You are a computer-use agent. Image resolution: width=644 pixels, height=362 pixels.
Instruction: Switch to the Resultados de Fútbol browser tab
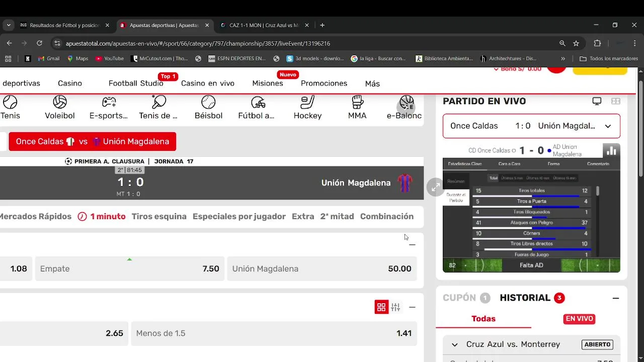tap(65, 25)
